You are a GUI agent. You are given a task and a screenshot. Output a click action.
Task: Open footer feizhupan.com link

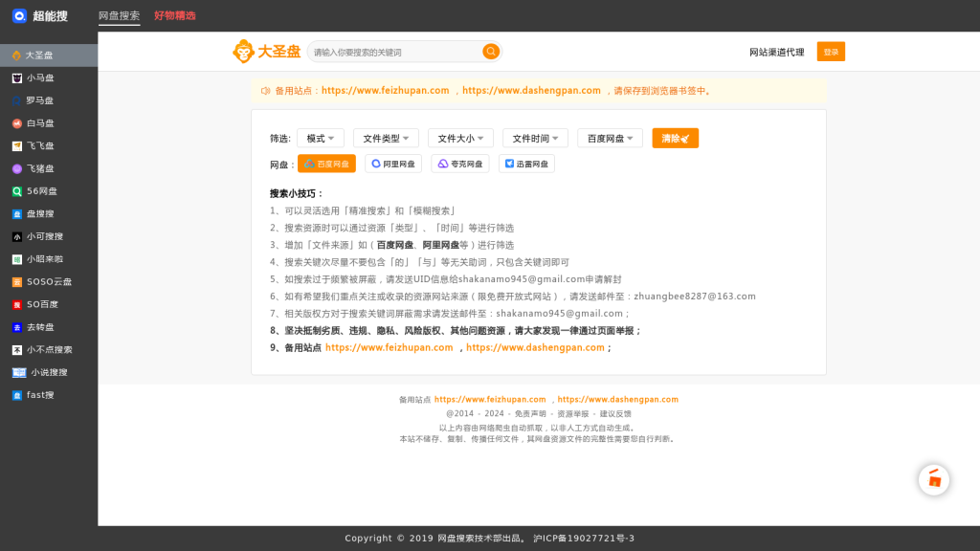click(x=490, y=399)
